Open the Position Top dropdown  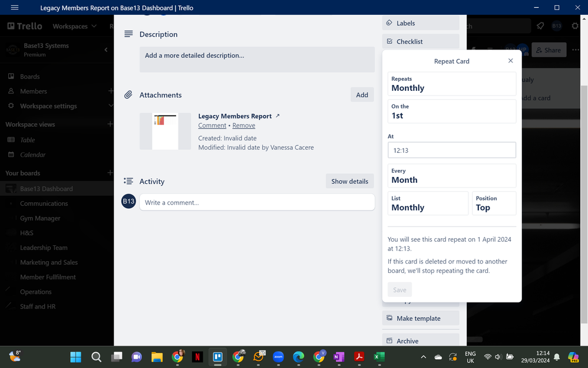click(494, 203)
